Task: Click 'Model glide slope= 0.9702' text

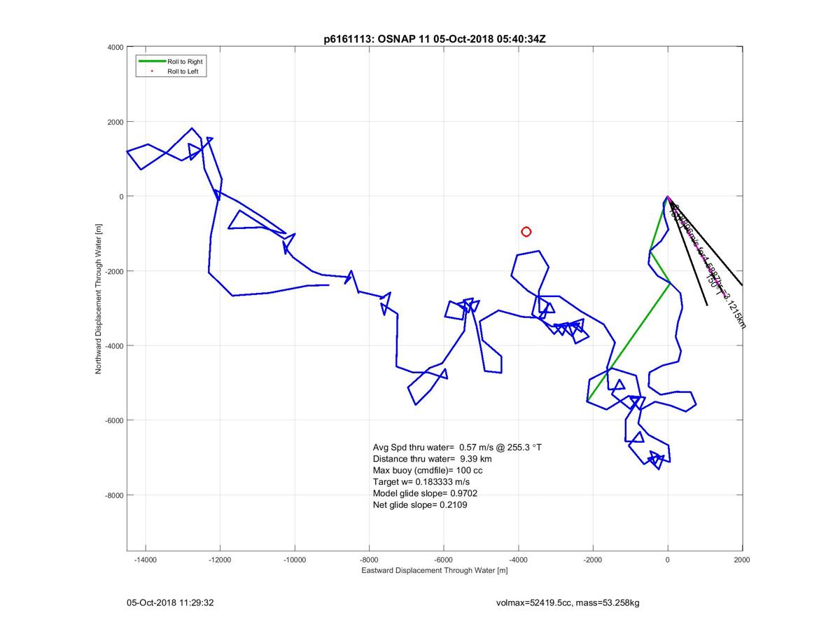Action: pyautogui.click(x=426, y=493)
